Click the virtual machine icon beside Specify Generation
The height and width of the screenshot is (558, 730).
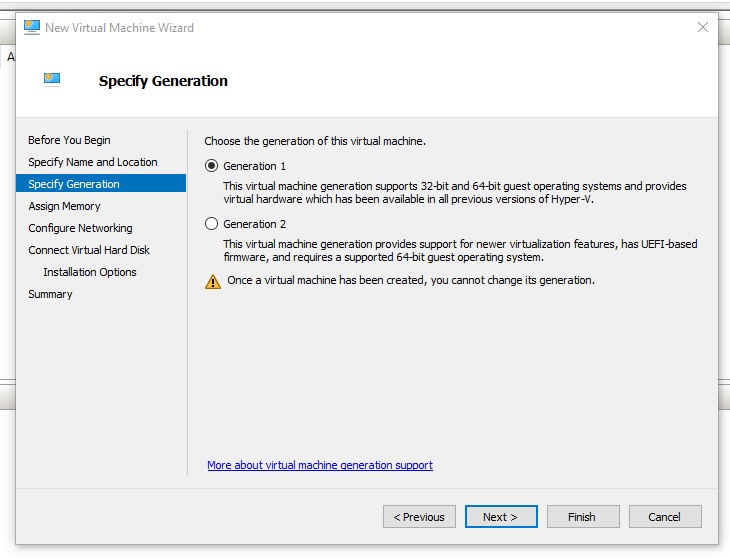click(52, 80)
